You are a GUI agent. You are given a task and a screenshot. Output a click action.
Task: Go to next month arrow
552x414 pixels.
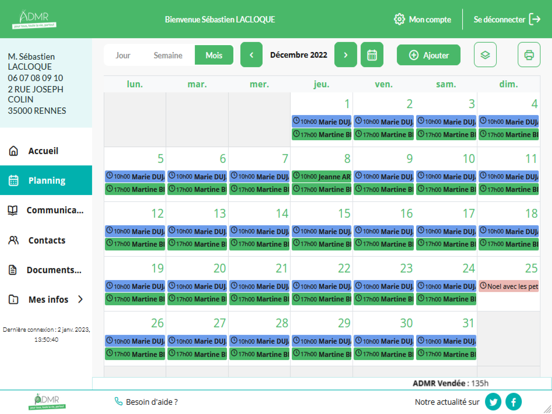(345, 55)
